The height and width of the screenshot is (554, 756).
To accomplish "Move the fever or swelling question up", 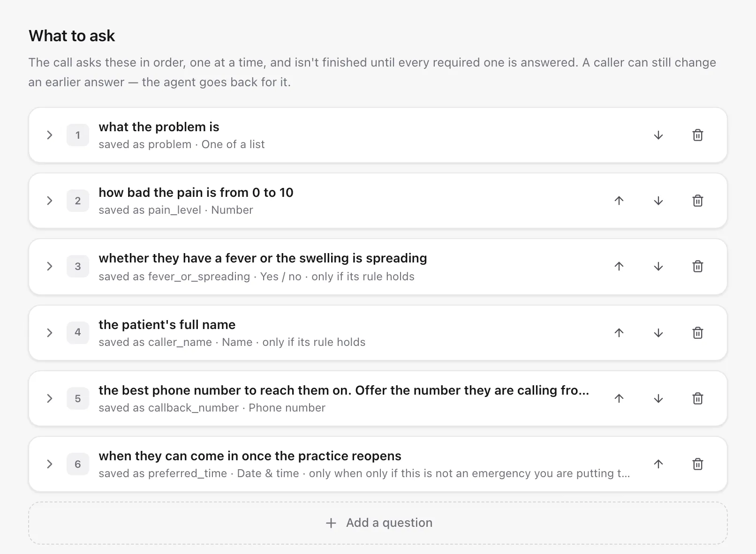I will click(619, 266).
